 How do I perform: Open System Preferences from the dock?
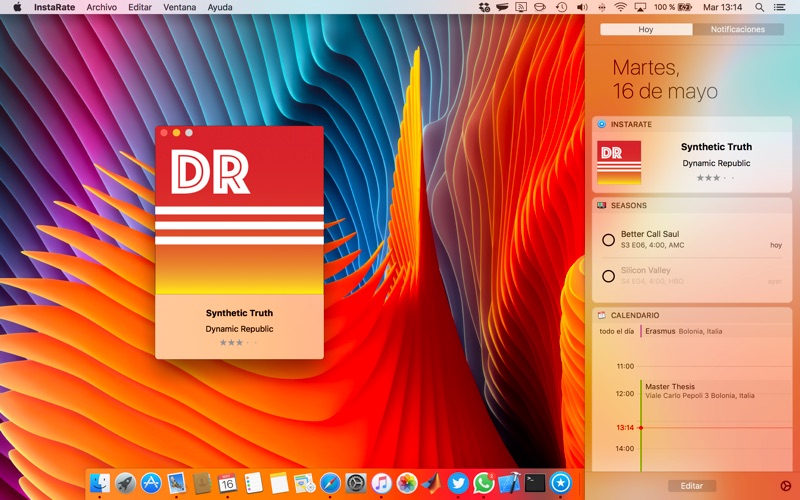(x=356, y=484)
